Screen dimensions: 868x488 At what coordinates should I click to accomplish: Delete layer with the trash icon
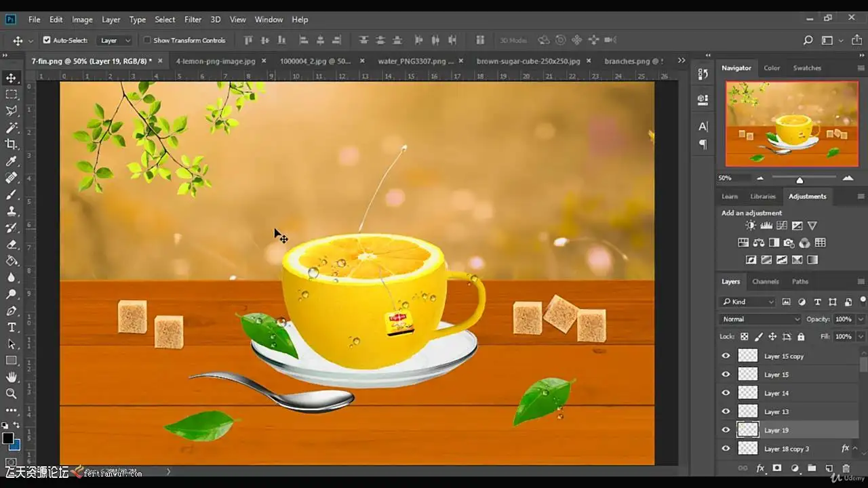pyautogui.click(x=846, y=468)
